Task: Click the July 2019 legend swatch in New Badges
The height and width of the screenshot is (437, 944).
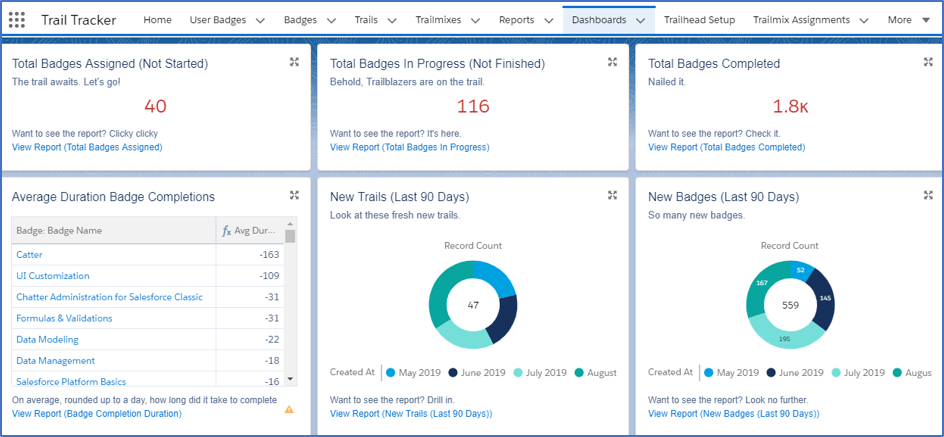Action: click(836, 373)
